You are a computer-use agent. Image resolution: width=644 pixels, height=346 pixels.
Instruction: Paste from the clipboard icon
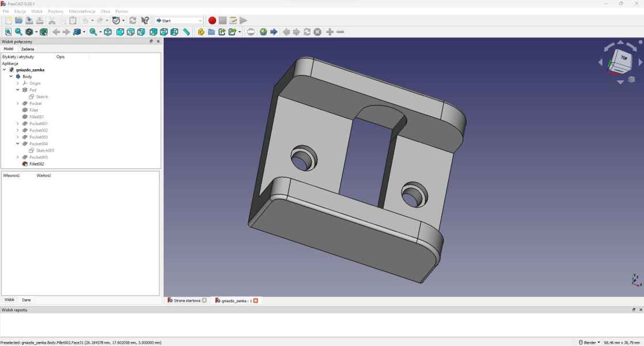coord(73,21)
